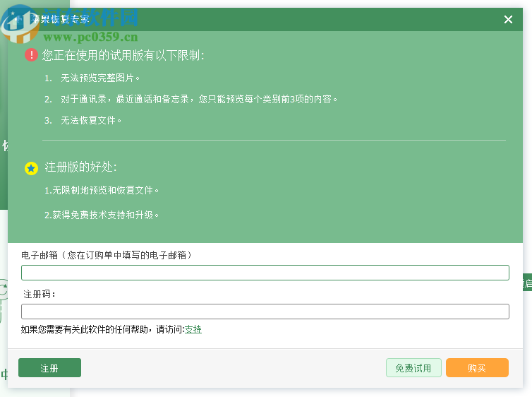Focus the 电子邮箱 email input field

(265, 273)
